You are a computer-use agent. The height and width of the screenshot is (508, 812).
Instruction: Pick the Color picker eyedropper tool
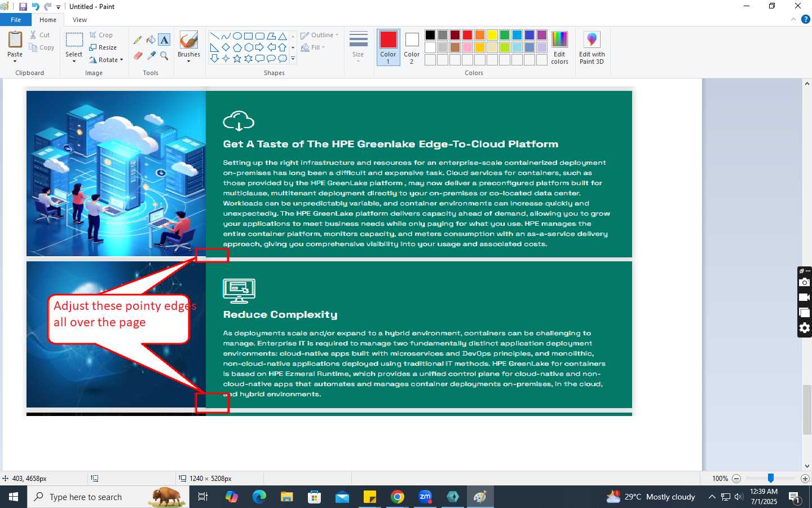tap(151, 55)
